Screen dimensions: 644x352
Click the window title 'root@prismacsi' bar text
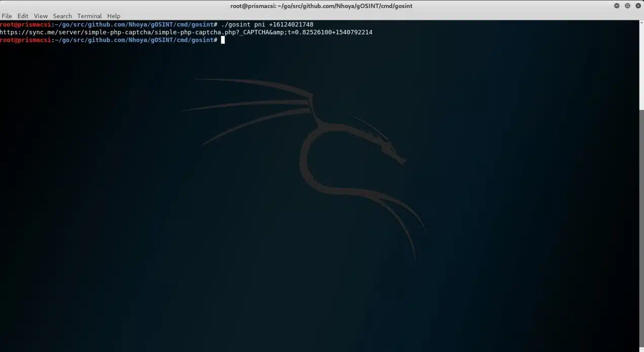point(321,6)
